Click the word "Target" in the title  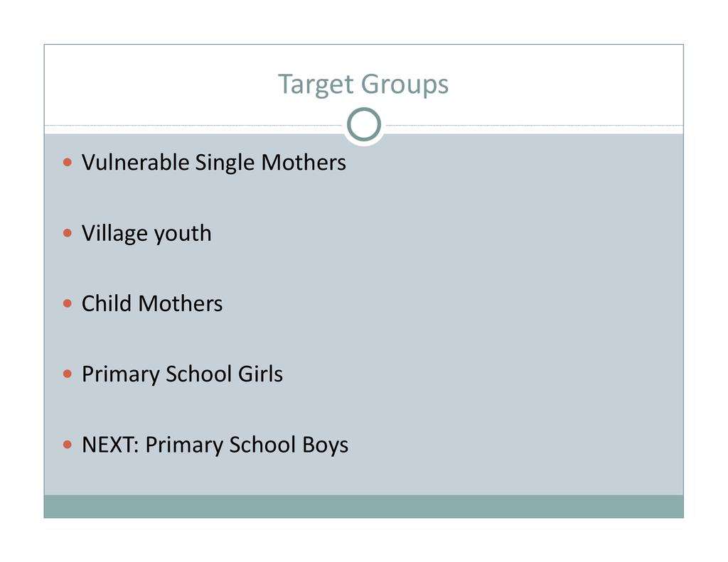315,85
